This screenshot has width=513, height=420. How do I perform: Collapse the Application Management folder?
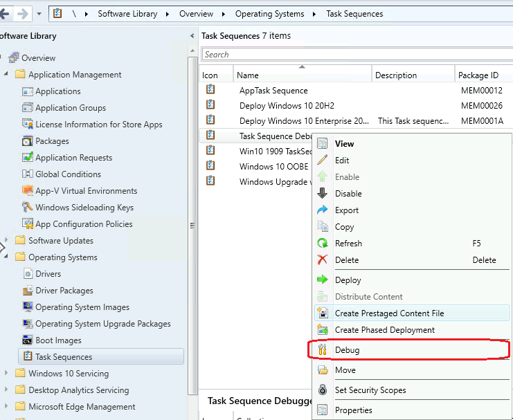coord(6,74)
